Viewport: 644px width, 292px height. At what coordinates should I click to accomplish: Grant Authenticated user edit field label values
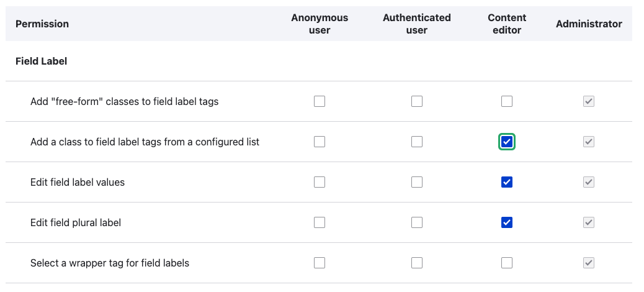pyautogui.click(x=416, y=182)
